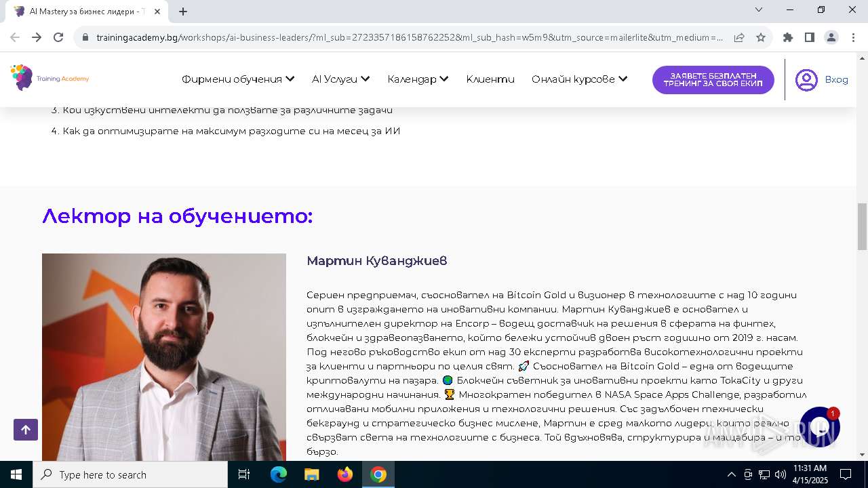Open a new browser tab
Viewport: 868px width, 488px height.
183,12
